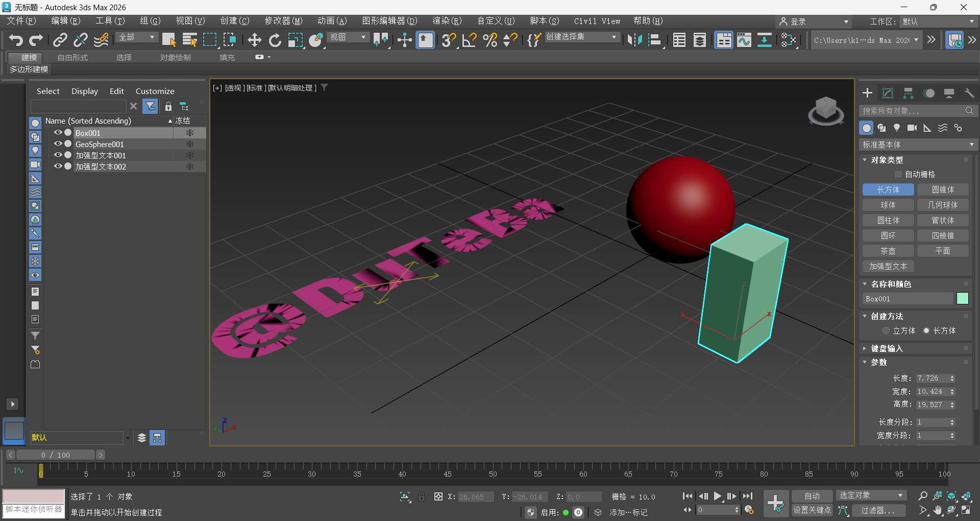
Task: Play the animation with the play button
Action: [718, 496]
